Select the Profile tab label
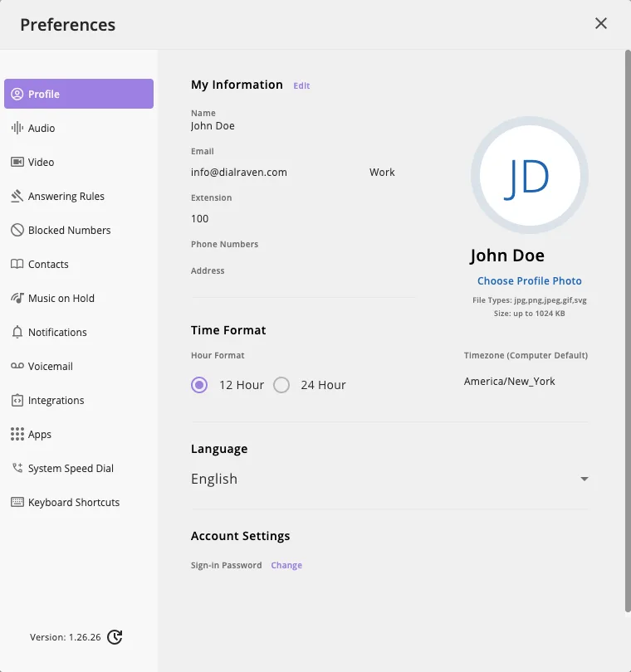Viewport: 631px width, 672px height. point(44,94)
